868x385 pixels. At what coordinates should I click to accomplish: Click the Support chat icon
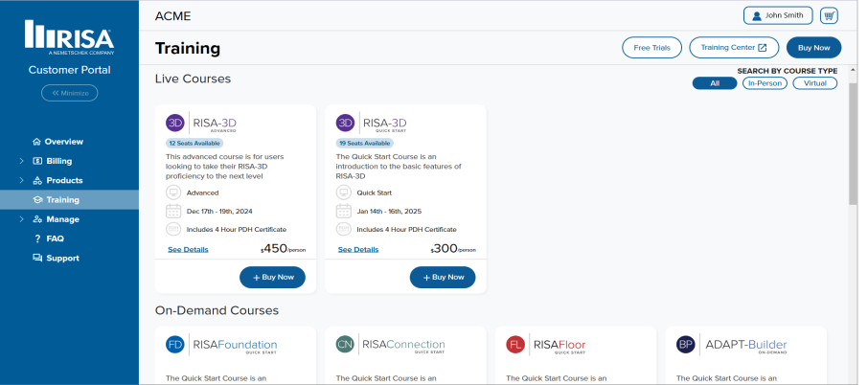click(x=37, y=258)
